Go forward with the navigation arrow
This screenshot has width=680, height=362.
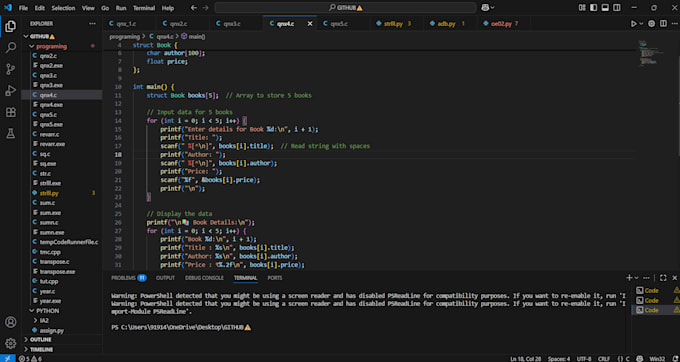click(205, 8)
